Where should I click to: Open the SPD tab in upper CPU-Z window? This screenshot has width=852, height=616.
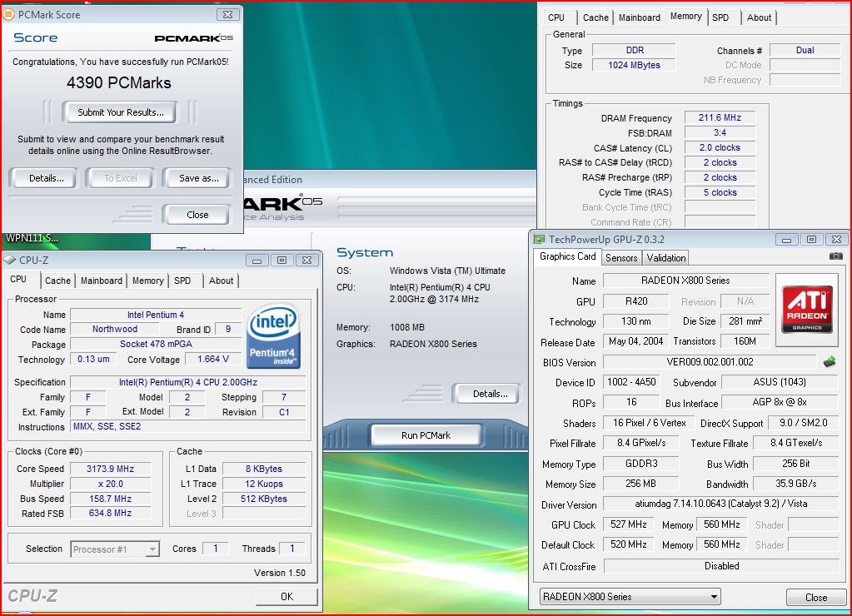[720, 17]
